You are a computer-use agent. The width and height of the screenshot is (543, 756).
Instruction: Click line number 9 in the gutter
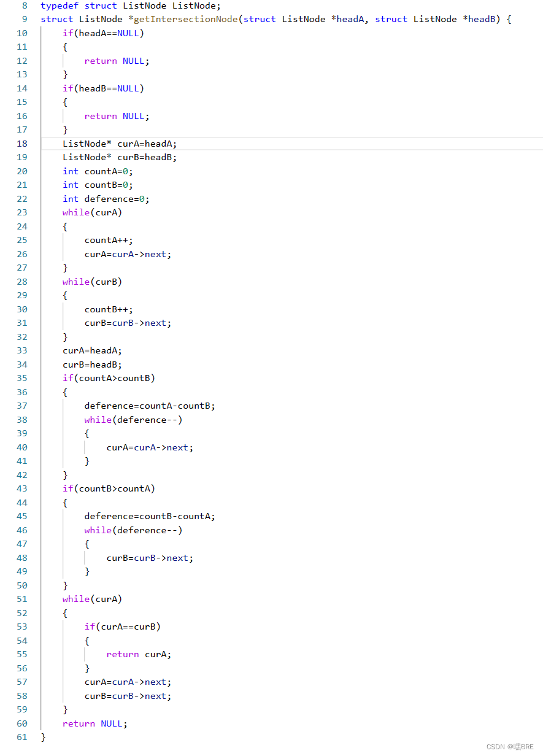coord(25,19)
